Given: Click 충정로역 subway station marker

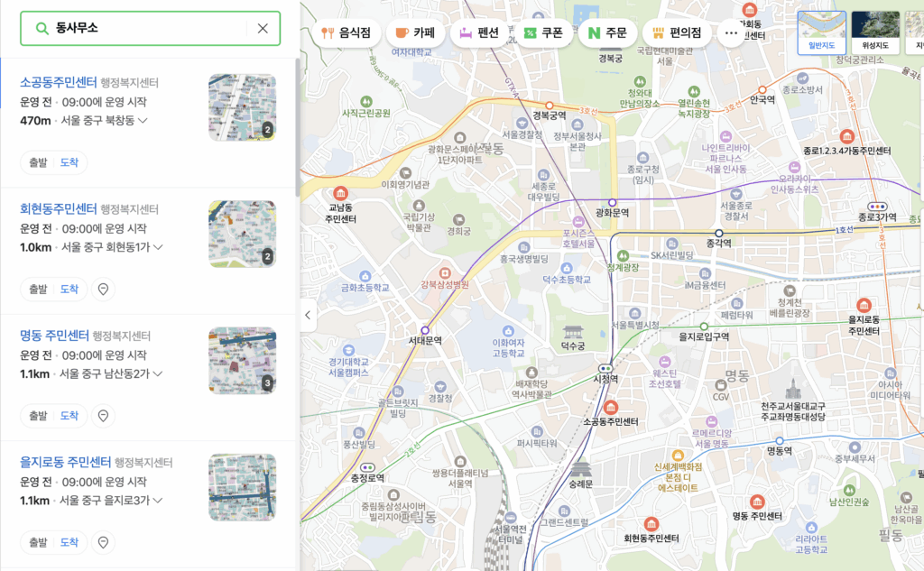Looking at the screenshot, I should tap(368, 468).
